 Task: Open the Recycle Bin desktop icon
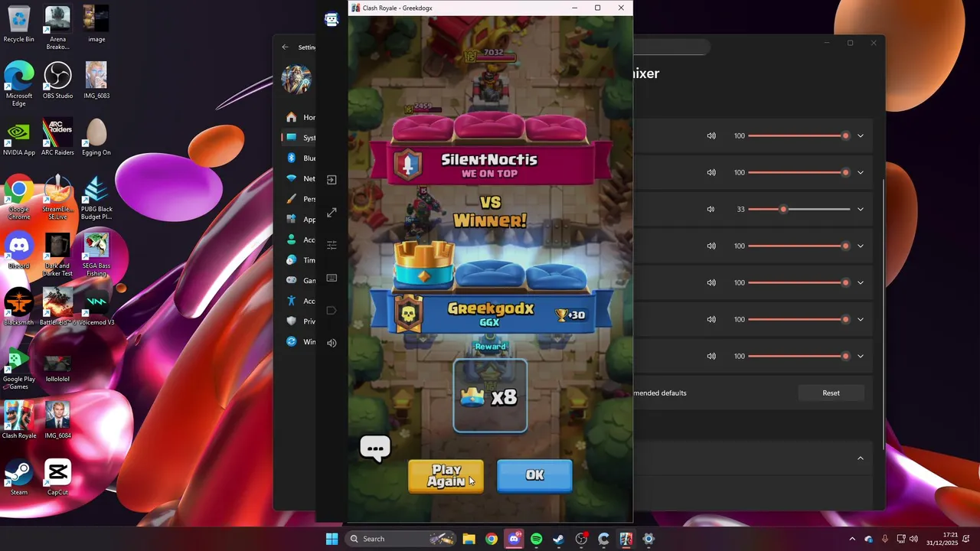[18, 24]
